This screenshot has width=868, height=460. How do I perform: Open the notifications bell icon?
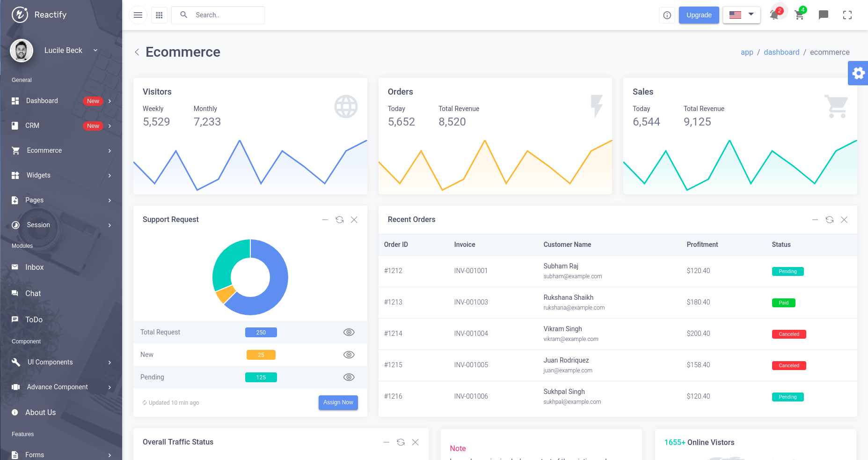click(x=774, y=15)
